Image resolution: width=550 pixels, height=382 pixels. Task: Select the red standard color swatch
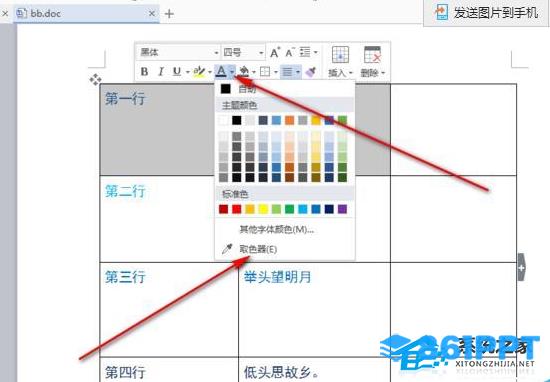(237, 209)
